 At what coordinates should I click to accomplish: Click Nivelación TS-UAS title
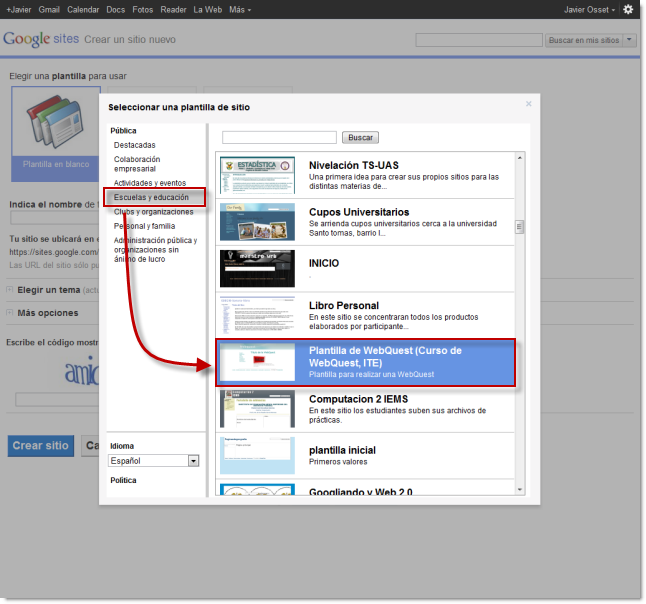click(354, 165)
